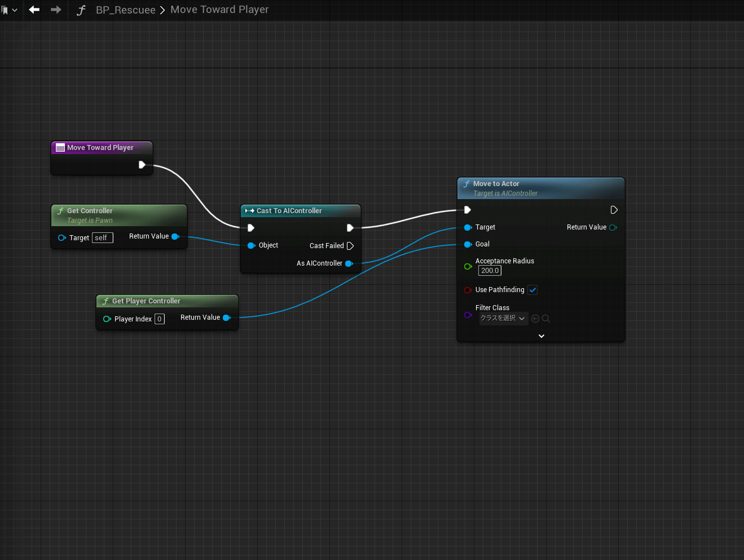The height and width of the screenshot is (560, 744).
Task: Click Move to Actor output execution pin
Action: point(614,210)
